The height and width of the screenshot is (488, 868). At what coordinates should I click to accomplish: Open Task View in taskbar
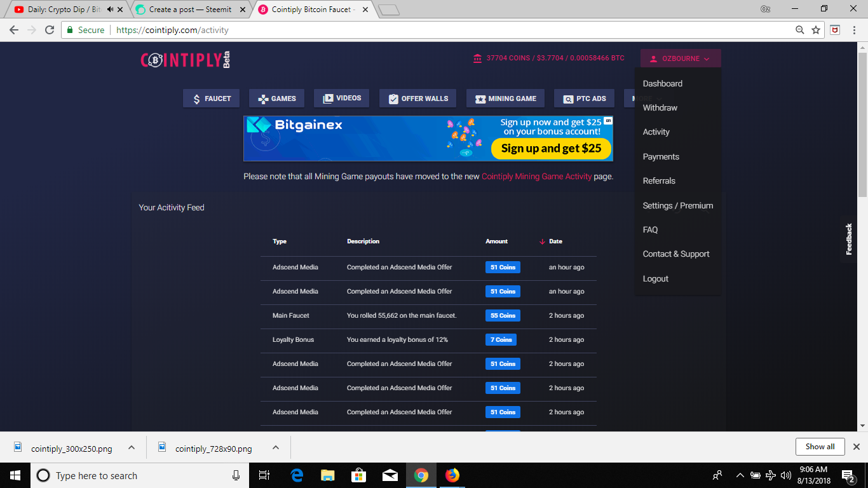click(x=264, y=475)
